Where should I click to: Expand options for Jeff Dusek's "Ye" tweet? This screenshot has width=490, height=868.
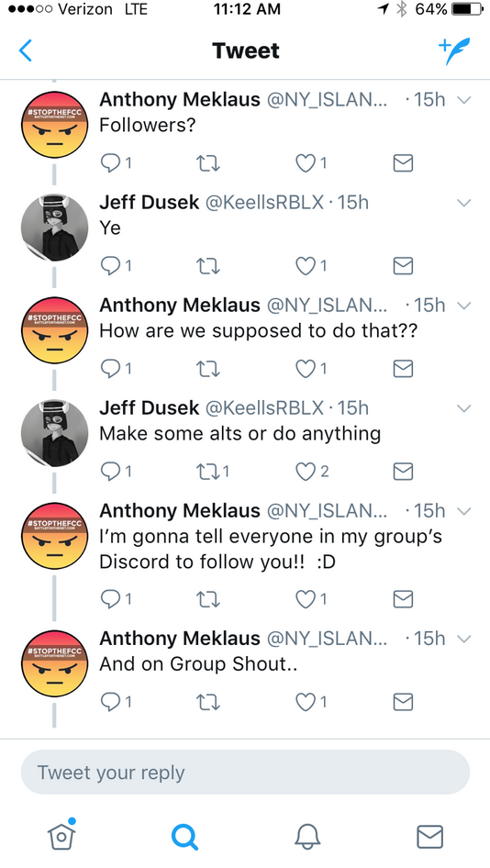[464, 203]
